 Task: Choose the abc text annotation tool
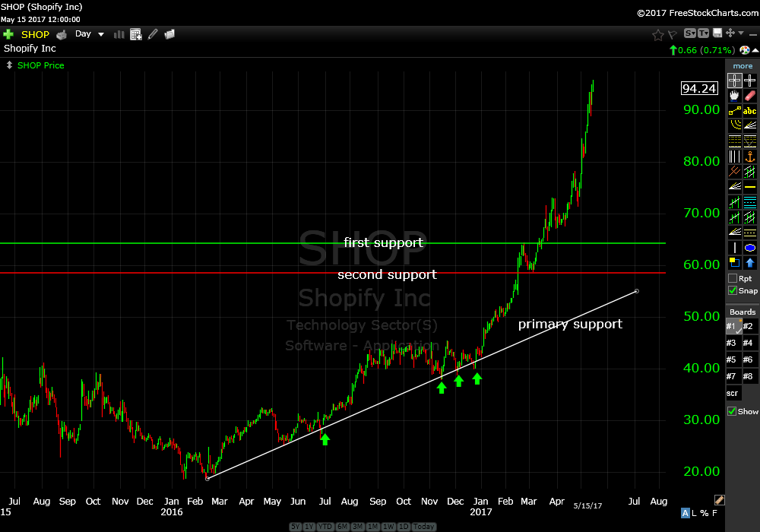(750, 111)
